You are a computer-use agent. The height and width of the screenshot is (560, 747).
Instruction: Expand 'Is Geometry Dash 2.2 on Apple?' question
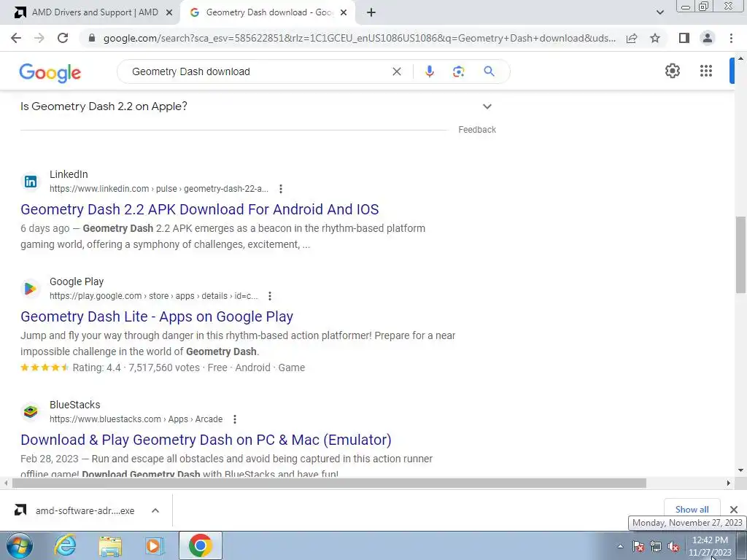coord(258,106)
